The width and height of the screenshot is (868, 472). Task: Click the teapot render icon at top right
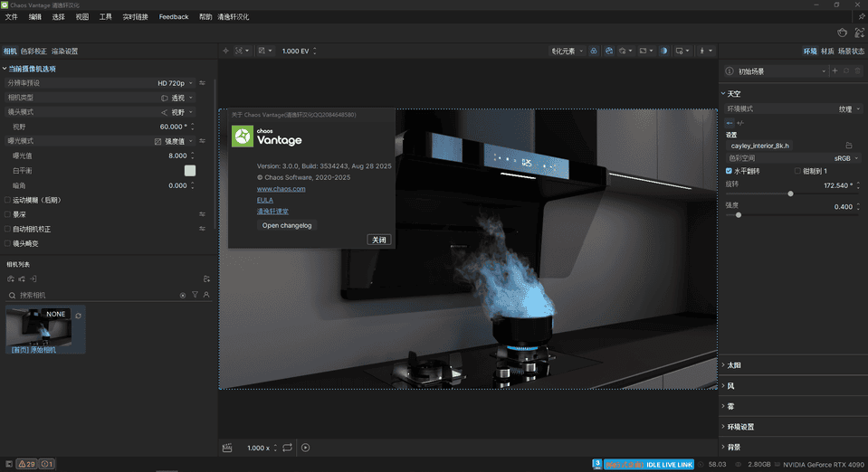pyautogui.click(x=842, y=33)
